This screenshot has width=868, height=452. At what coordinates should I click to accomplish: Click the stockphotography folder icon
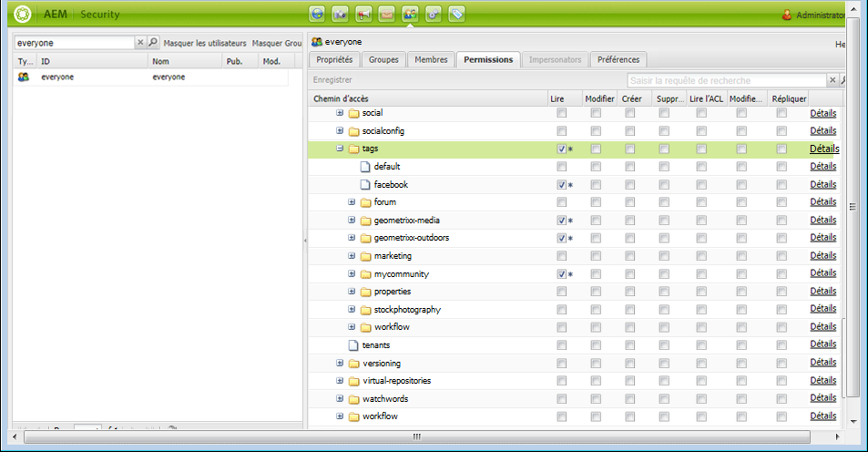click(x=366, y=310)
